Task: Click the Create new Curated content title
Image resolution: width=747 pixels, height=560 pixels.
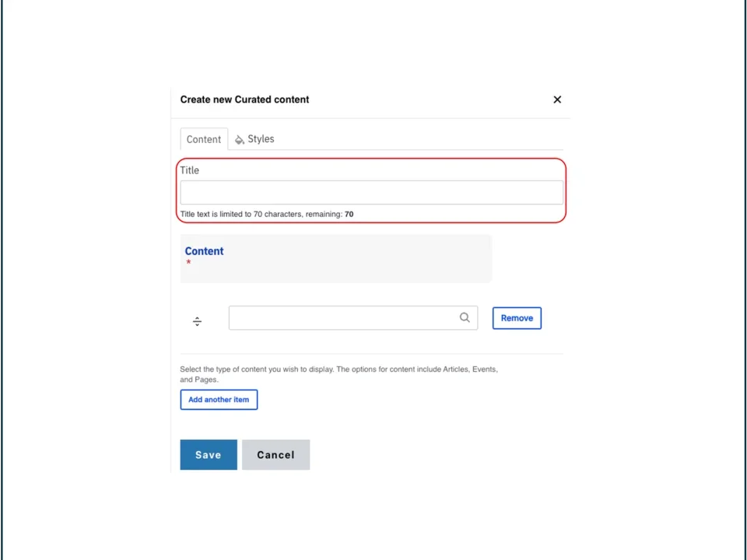Action: pos(244,99)
